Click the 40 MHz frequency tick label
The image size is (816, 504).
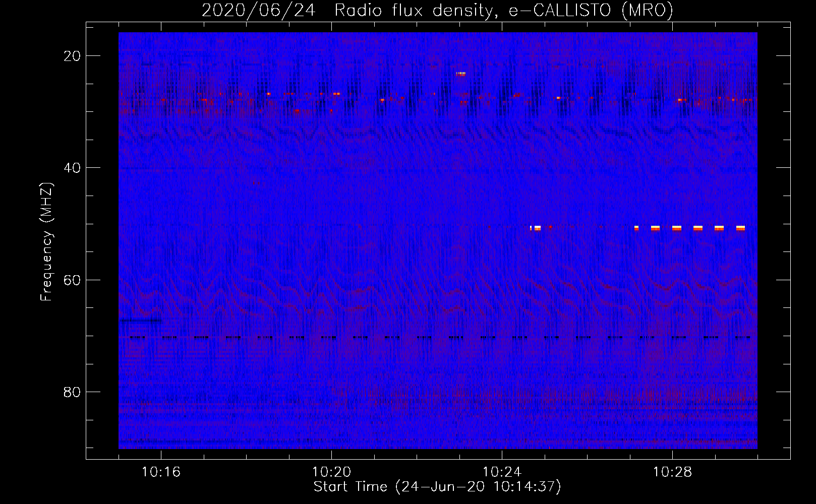point(72,168)
